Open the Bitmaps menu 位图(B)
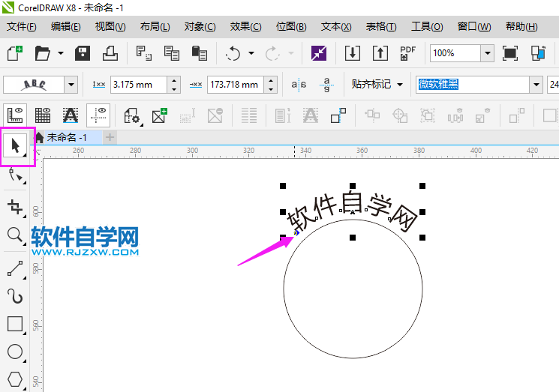 [291, 27]
